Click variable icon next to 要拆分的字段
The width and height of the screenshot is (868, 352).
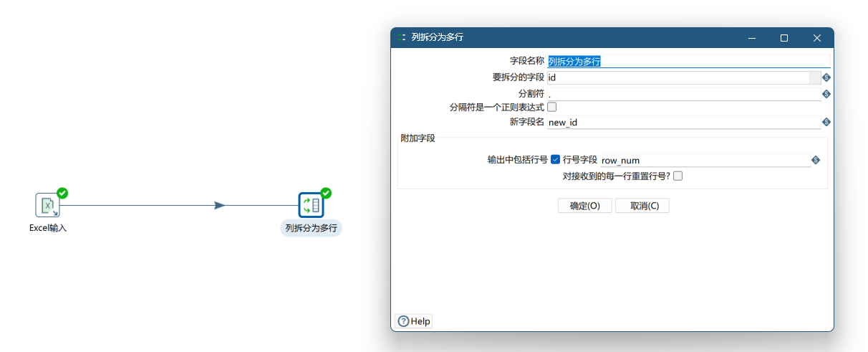click(x=826, y=77)
